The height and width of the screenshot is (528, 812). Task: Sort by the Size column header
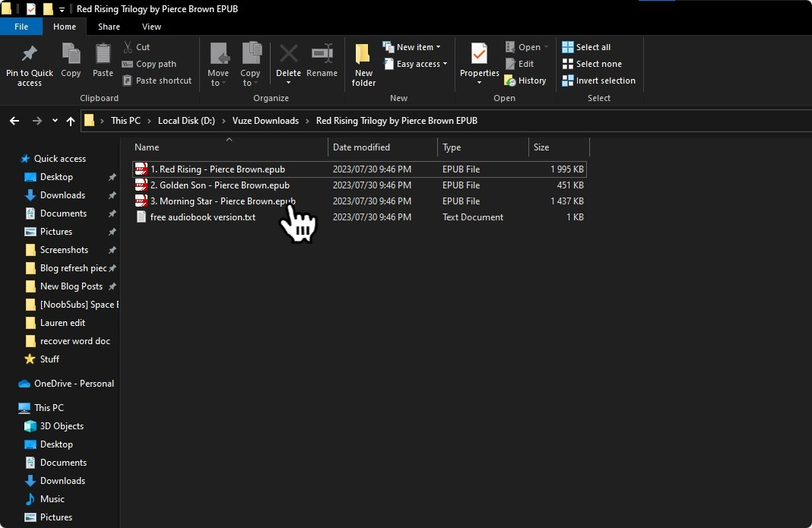pyautogui.click(x=559, y=147)
